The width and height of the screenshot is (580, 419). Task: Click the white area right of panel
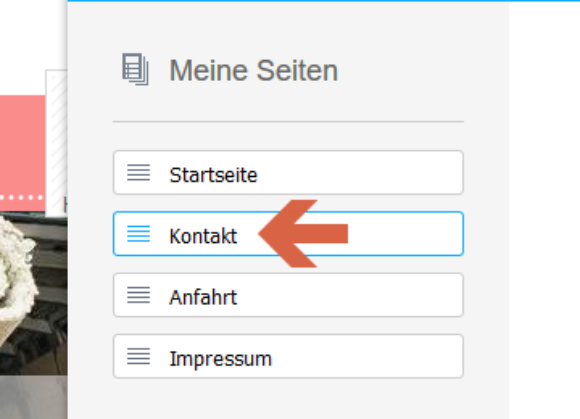coord(544,211)
